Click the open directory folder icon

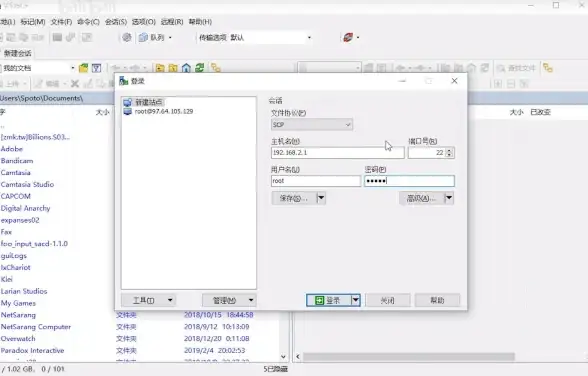(x=83, y=68)
